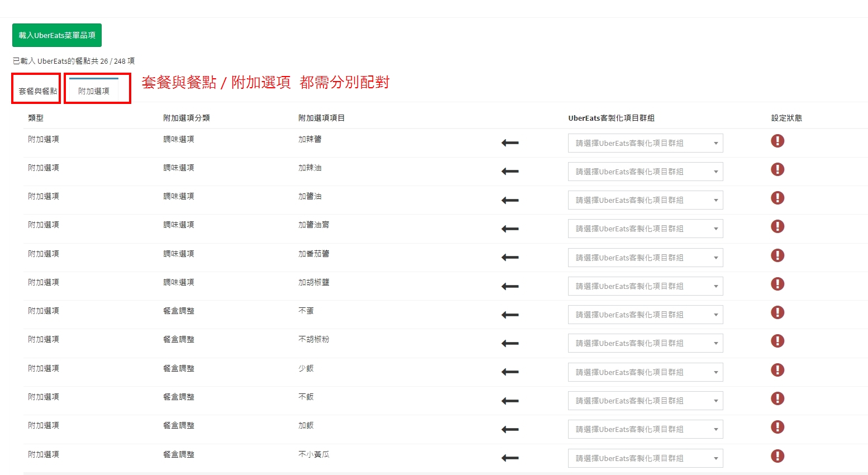Open the UberEats group dropdown for 加飯
Image resolution: width=868 pixels, height=475 pixels.
(645, 429)
